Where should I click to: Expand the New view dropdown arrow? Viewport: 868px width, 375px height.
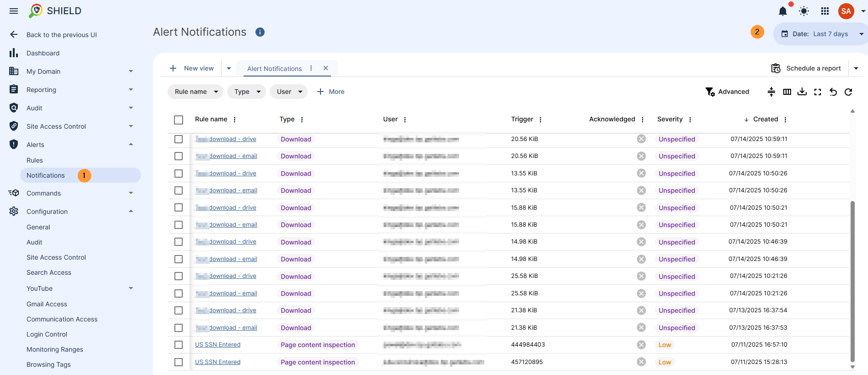[229, 68]
